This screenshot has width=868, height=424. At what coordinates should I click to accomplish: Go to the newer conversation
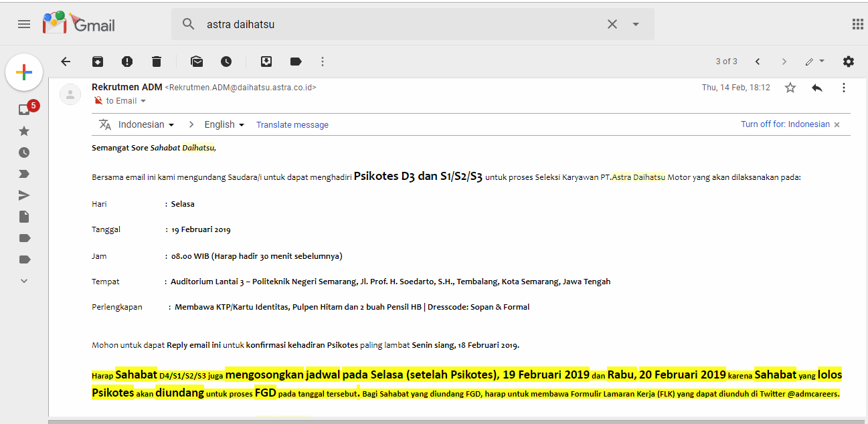tap(758, 62)
